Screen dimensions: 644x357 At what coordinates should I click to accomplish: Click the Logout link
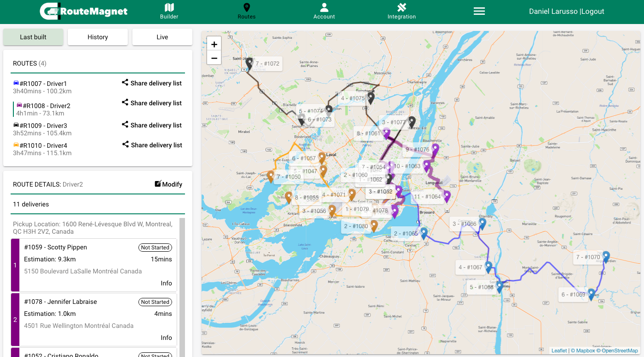593,12
